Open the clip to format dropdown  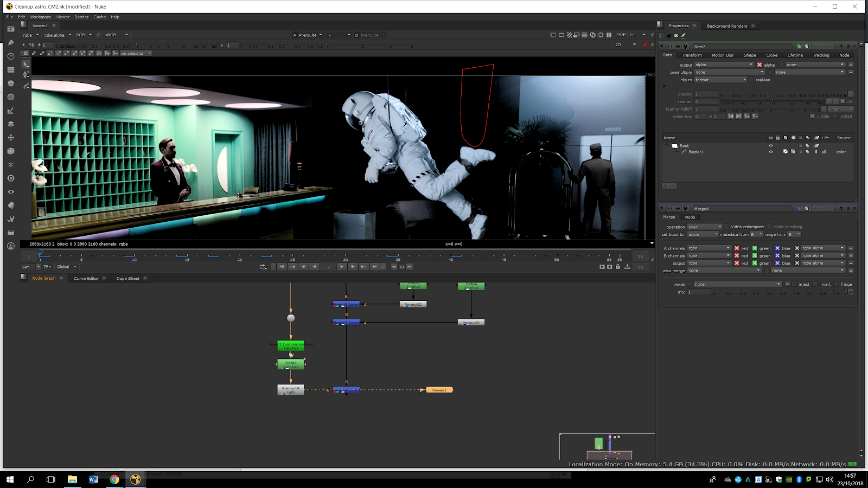tap(720, 80)
